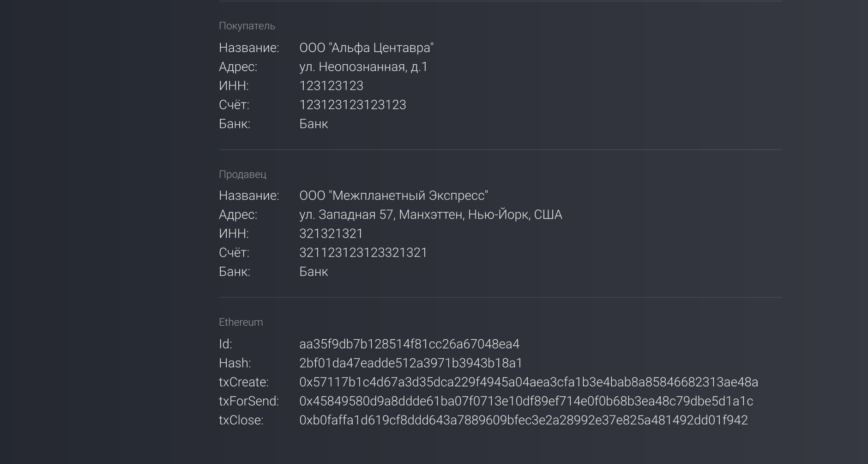Image resolution: width=868 pixels, height=464 pixels.
Task: Click seller address ул. Западная 57
Action: pos(430,215)
